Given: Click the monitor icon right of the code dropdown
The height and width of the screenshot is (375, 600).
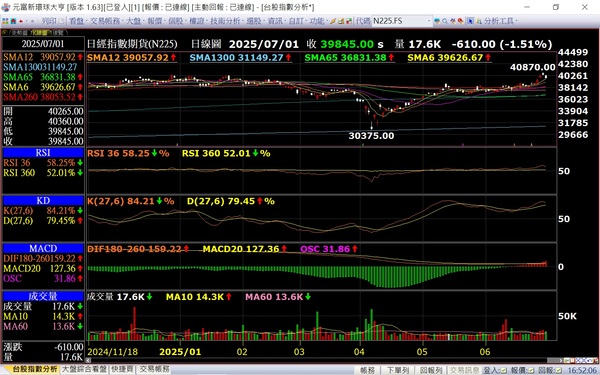Looking at the screenshot, I should pos(437,21).
